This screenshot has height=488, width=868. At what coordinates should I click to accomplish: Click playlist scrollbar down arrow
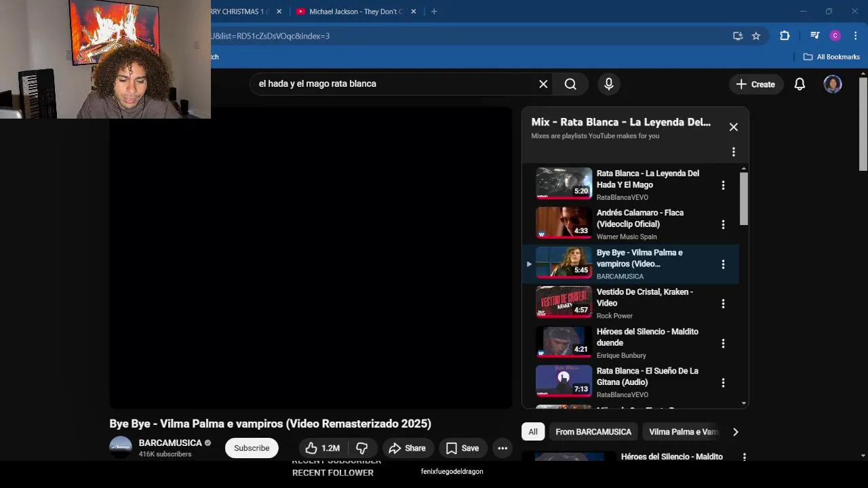pos(744,403)
